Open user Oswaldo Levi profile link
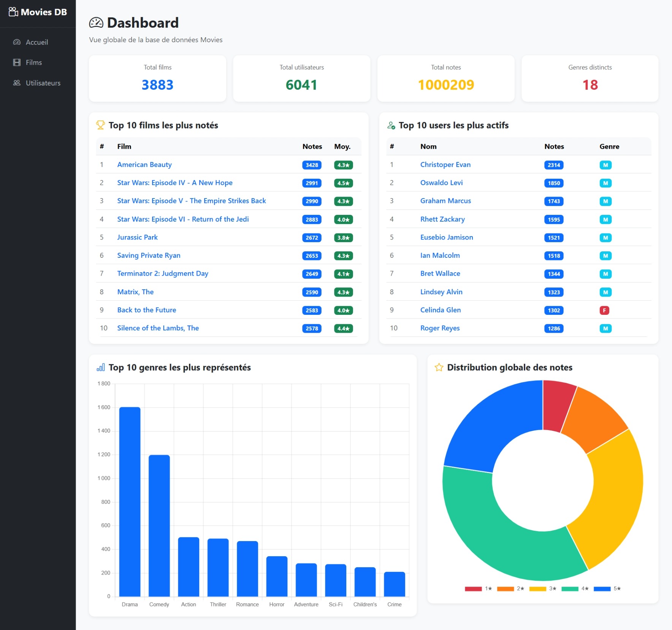This screenshot has height=630, width=672. click(x=442, y=183)
